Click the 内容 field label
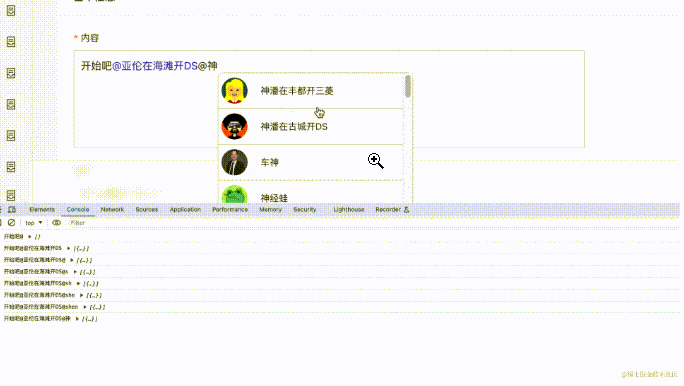 pos(90,38)
